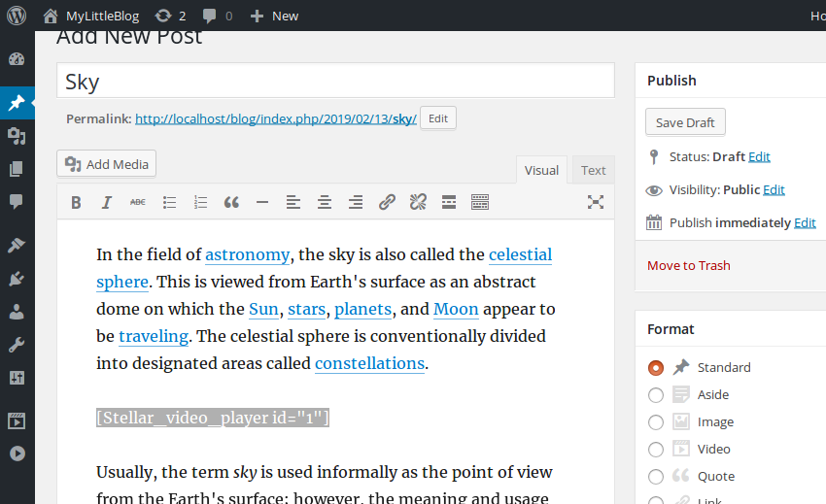Align text left
Screen dimensions: 826x504
tap(293, 202)
